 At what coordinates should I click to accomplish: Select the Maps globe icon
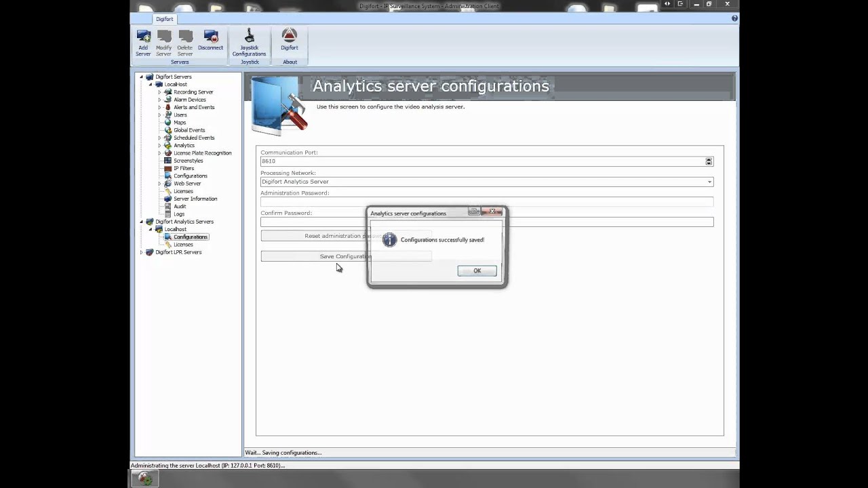(x=167, y=123)
